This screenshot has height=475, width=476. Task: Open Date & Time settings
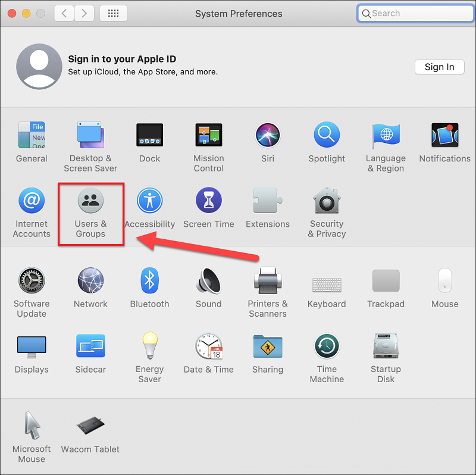point(209,346)
